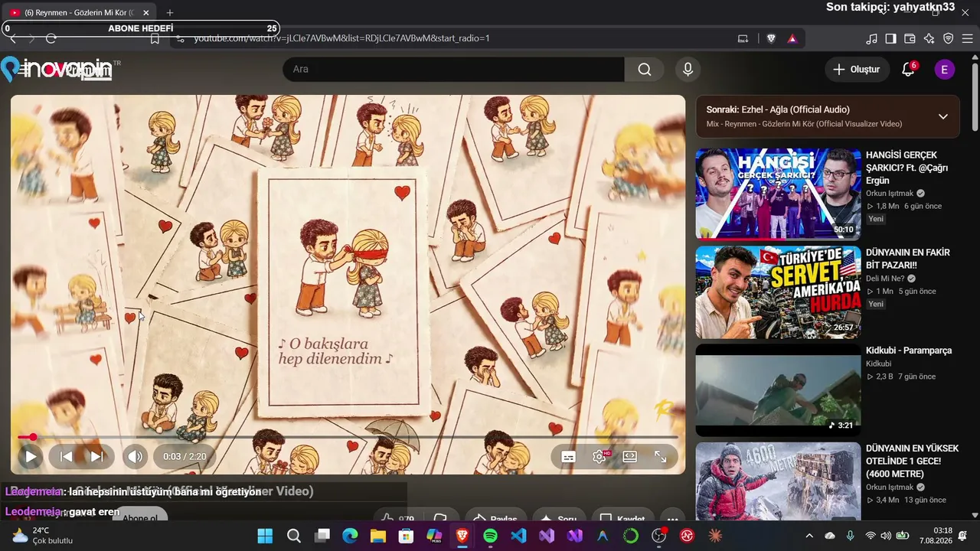
Task: Close the Reynmen YouTube browser tab
Action: (x=146, y=13)
